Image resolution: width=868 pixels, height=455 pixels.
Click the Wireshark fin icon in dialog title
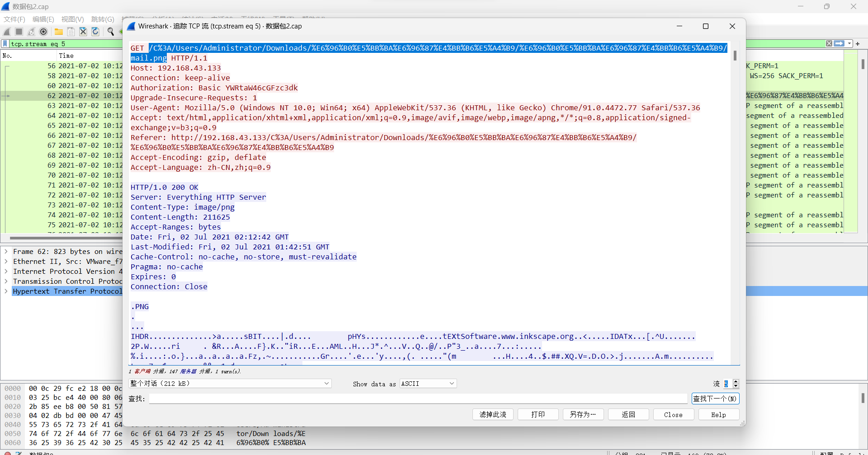131,26
